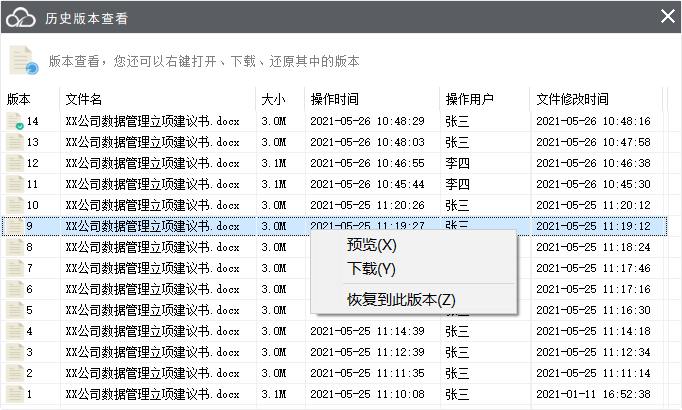
Task: Click modified time 2021-05-25 11:11:14
Action: click(593, 373)
